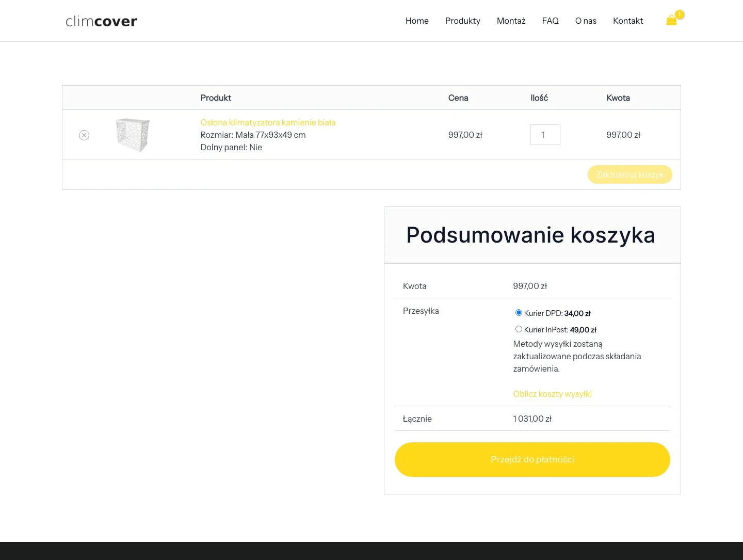The width and height of the screenshot is (743, 560).
Task: Open the Montaż page
Action: [x=511, y=21]
